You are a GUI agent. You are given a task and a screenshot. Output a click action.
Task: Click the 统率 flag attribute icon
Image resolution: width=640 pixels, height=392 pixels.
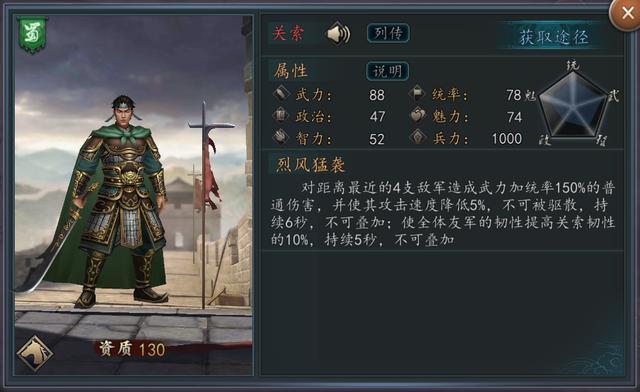[418, 94]
